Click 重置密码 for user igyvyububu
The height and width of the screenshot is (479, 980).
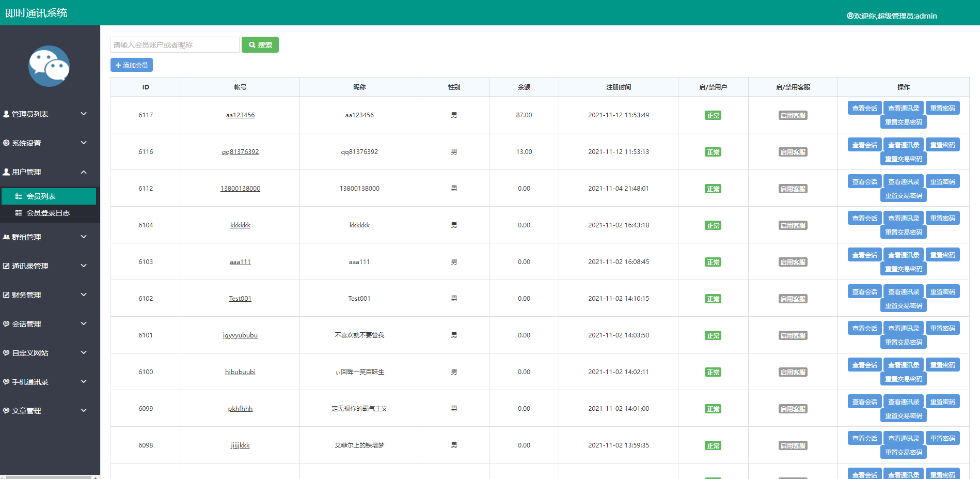pyautogui.click(x=942, y=328)
